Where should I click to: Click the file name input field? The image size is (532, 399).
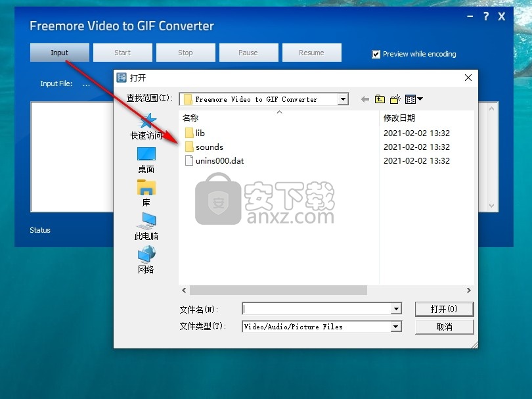(x=317, y=309)
